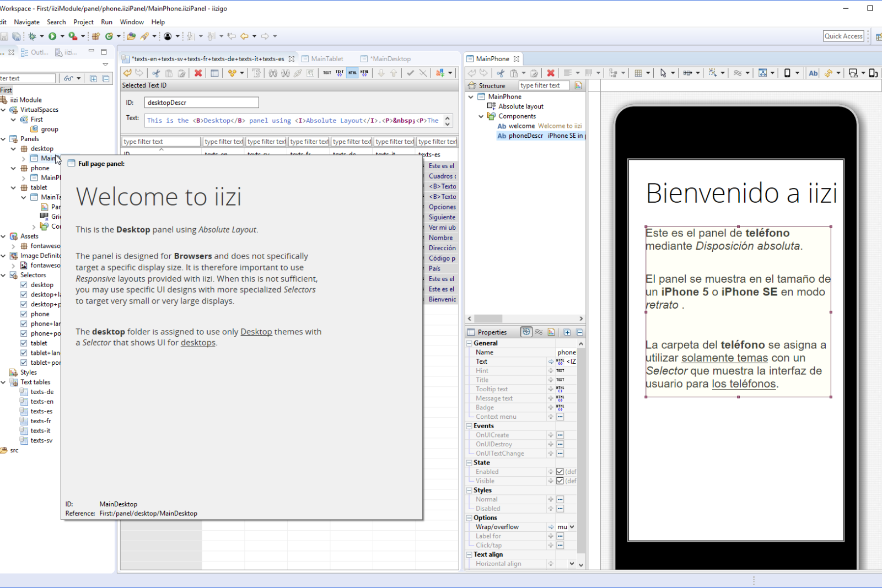Click the Expand All plus icon in Properties header
The image size is (882, 588).
pyautogui.click(x=567, y=332)
